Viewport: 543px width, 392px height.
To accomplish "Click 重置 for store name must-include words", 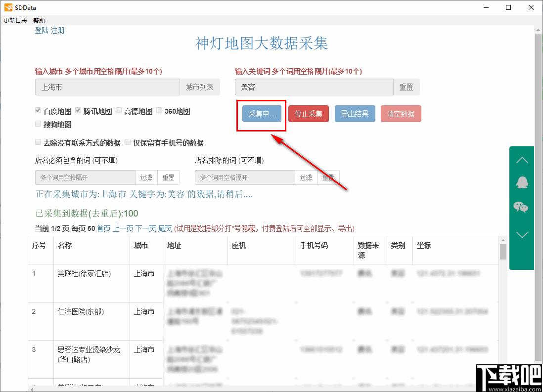I will [168, 177].
